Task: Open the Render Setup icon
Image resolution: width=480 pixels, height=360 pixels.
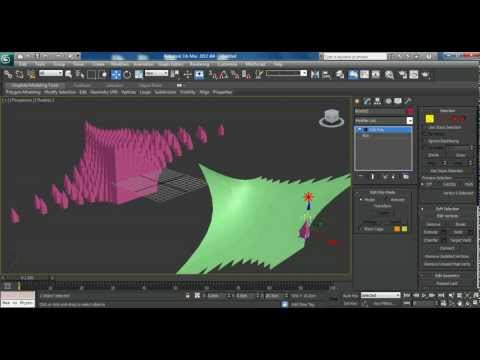Action: (403, 74)
